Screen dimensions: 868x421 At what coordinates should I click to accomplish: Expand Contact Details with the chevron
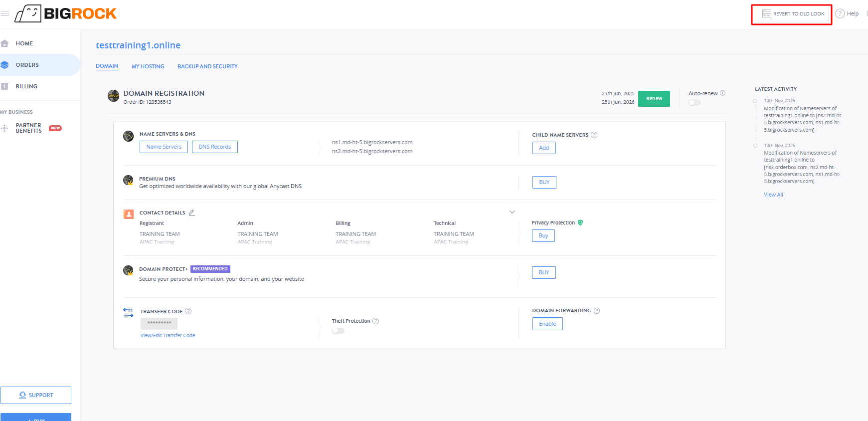512,212
